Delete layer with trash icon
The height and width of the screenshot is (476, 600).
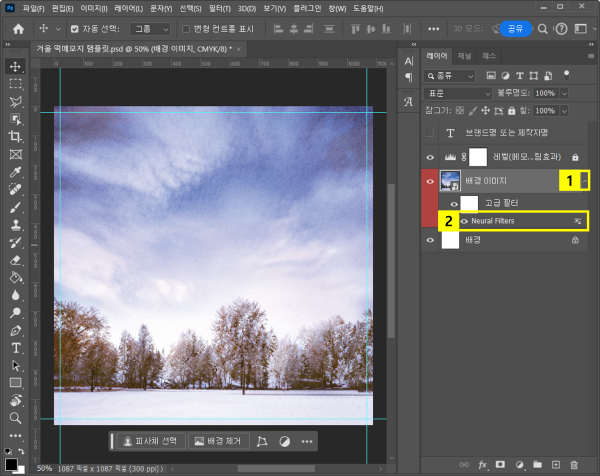click(x=574, y=465)
